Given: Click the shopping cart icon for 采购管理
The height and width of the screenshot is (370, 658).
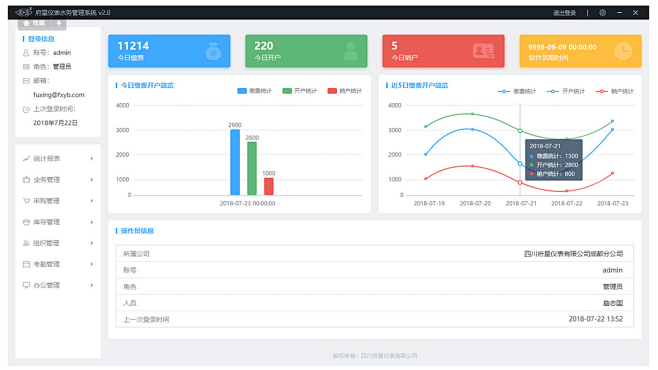Looking at the screenshot, I should (x=26, y=201).
